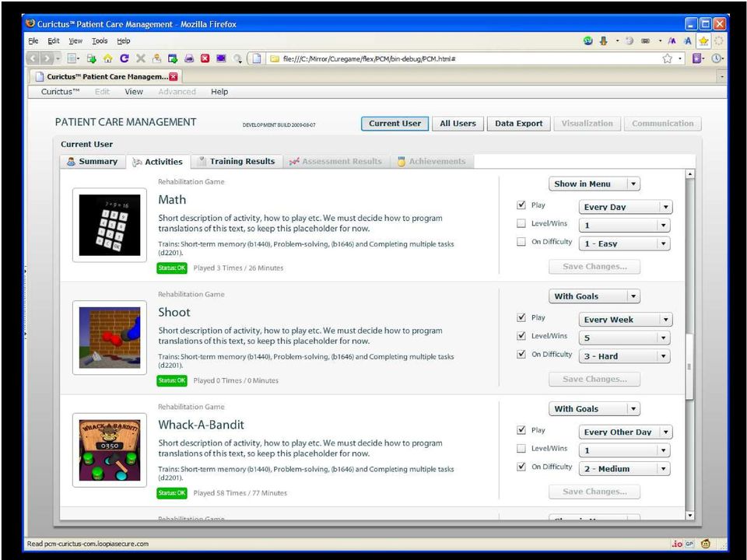Click the purple bookmarks book icon
This screenshot has height=560, width=747.
tap(697, 58)
